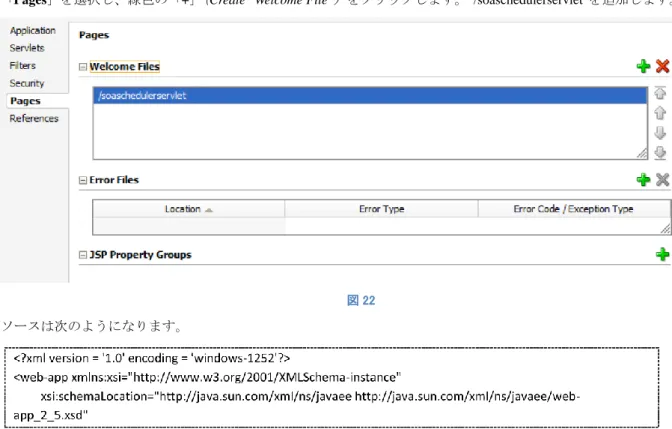
Task: Move welcome file down one position
Action: (660, 133)
